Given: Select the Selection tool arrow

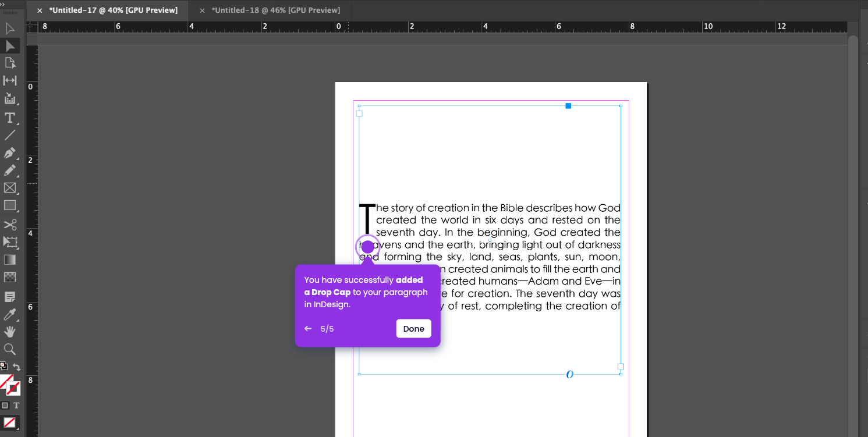Looking at the screenshot, I should [10, 28].
